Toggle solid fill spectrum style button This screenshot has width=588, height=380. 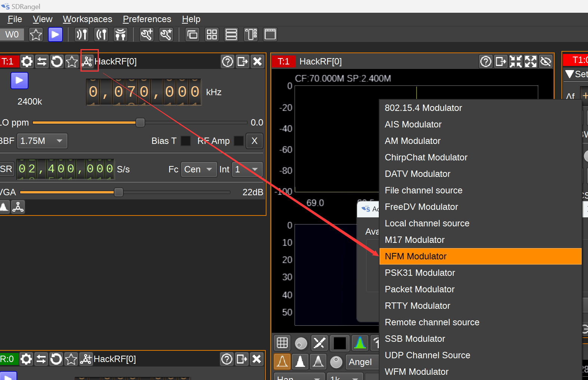pyautogui.click(x=300, y=362)
